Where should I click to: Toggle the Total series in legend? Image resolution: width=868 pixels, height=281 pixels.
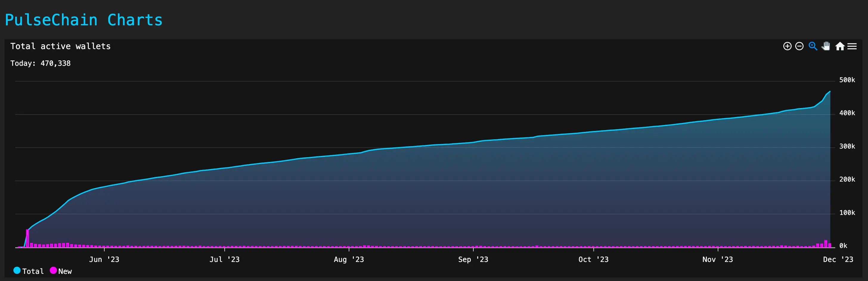(29, 271)
